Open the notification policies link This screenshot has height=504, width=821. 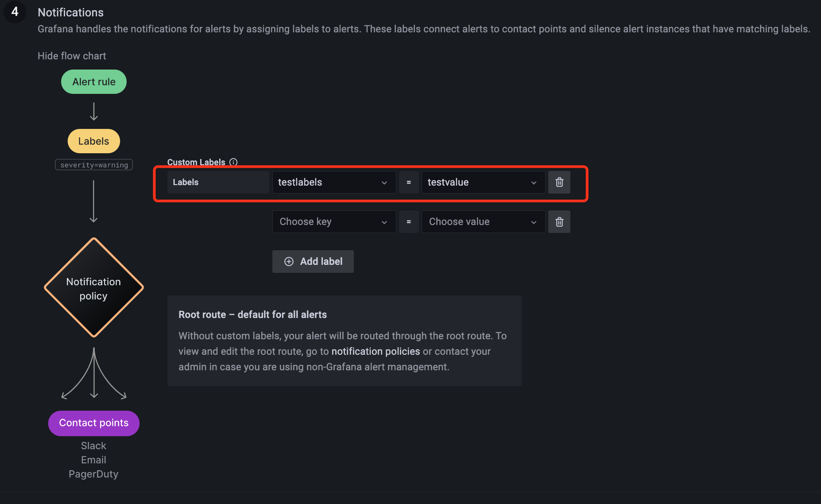[x=376, y=351]
